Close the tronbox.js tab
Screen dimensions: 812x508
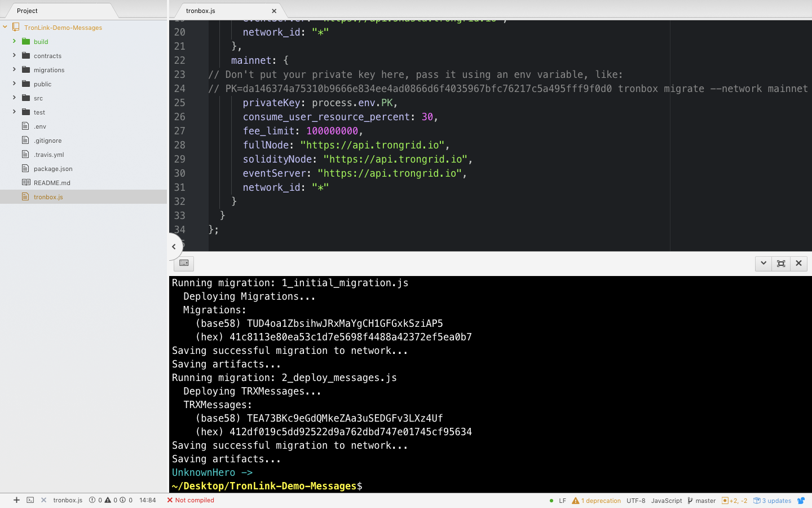(274, 11)
